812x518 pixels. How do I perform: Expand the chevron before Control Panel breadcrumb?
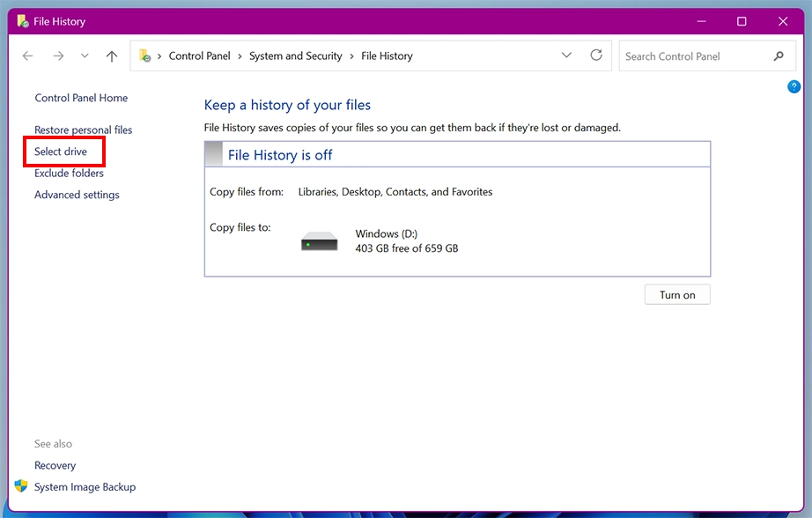(159, 56)
